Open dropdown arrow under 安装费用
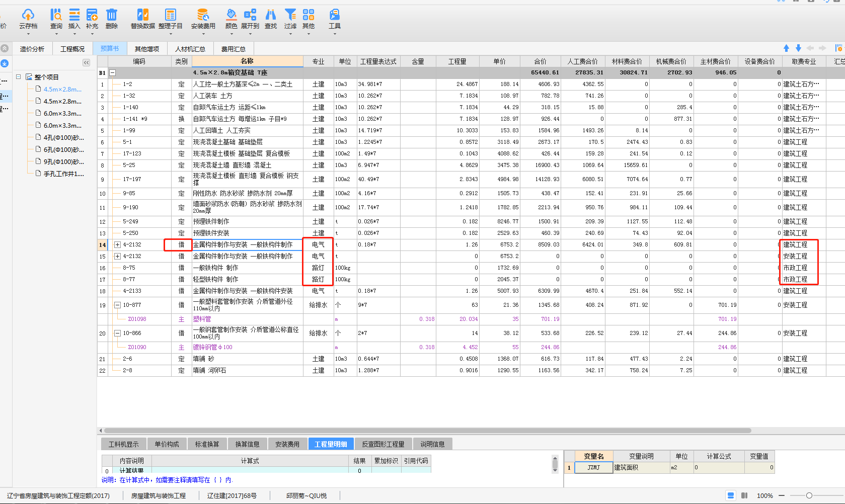This screenshot has width=845, height=504. 203,34
